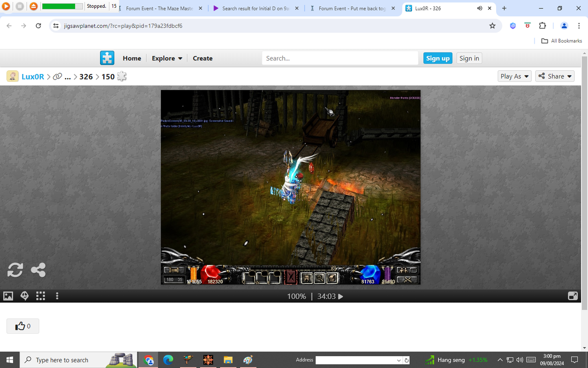Open the Chrome profile avatar
Viewport: 588px width, 368px height.
tap(565, 26)
